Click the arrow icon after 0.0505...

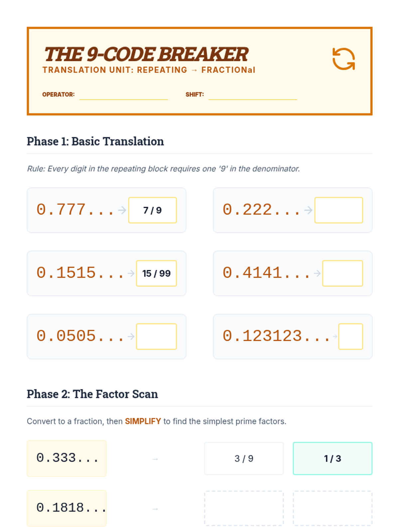pyautogui.click(x=131, y=336)
